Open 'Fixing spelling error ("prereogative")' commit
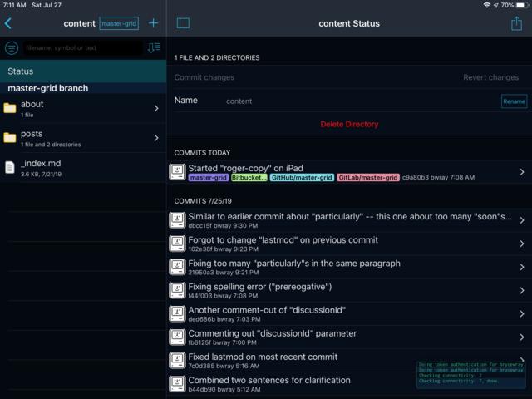532x399 pixels. click(x=349, y=290)
